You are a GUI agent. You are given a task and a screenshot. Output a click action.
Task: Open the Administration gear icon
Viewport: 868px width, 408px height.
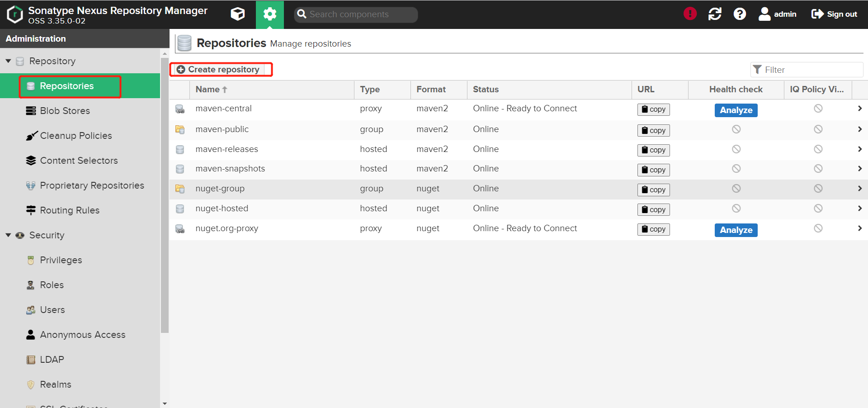tap(270, 14)
